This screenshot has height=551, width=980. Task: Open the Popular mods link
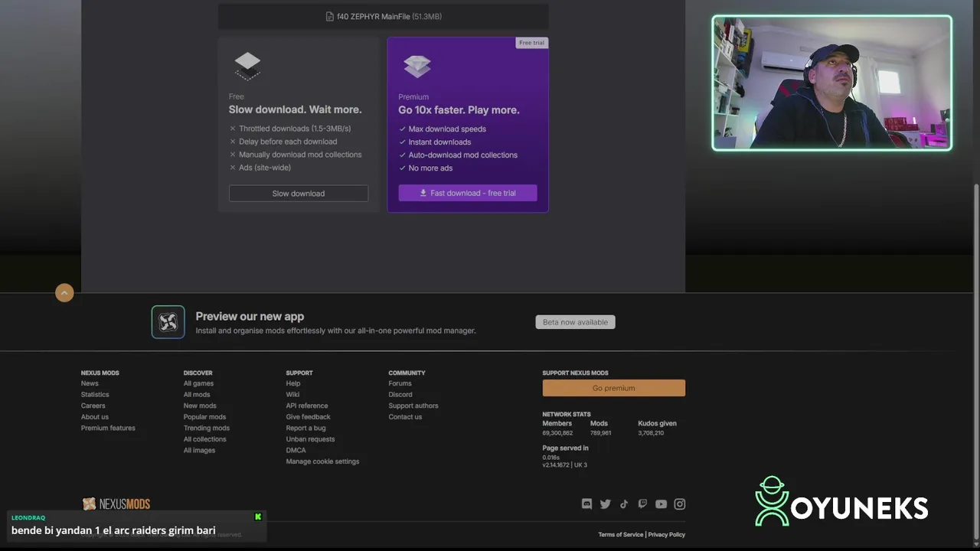point(204,417)
